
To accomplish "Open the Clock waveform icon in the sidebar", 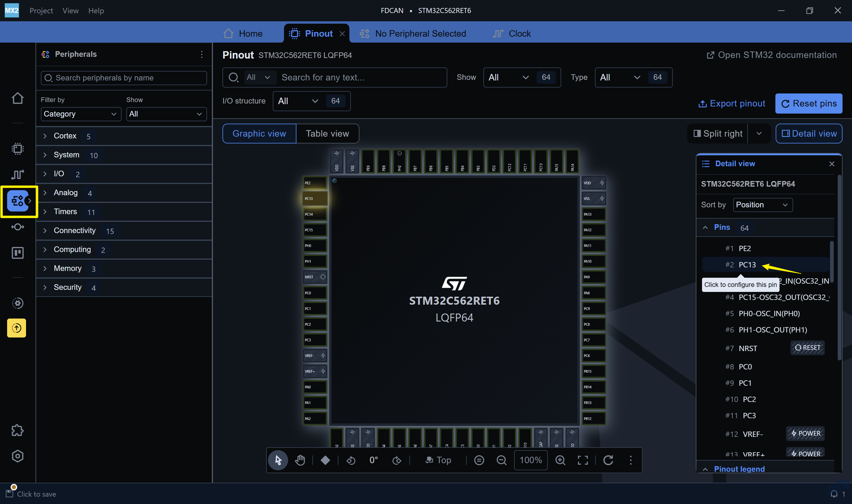I will point(18,175).
